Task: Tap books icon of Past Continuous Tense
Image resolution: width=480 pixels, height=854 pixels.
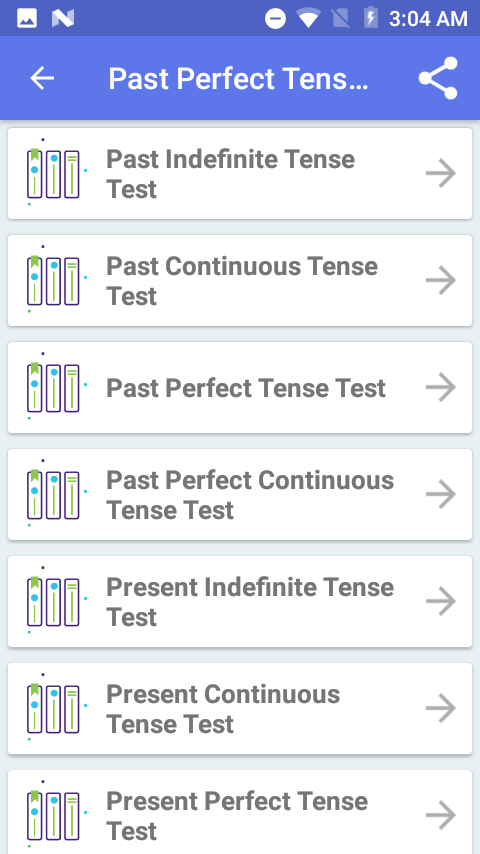Action: pyautogui.click(x=56, y=279)
